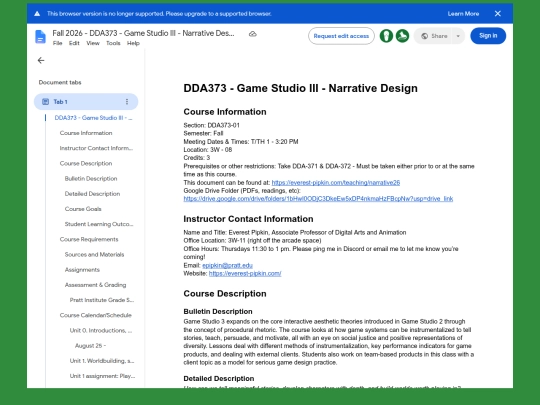Go to Course Goals in outline

point(83,209)
